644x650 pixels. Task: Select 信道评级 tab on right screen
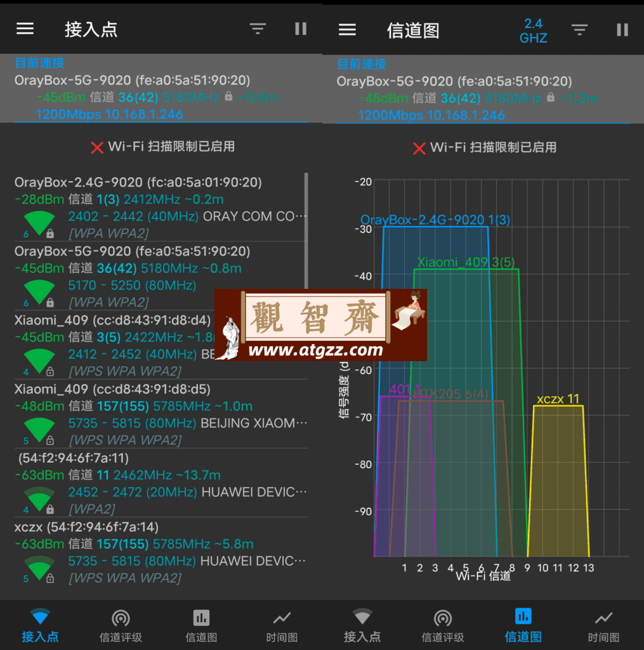[443, 625]
